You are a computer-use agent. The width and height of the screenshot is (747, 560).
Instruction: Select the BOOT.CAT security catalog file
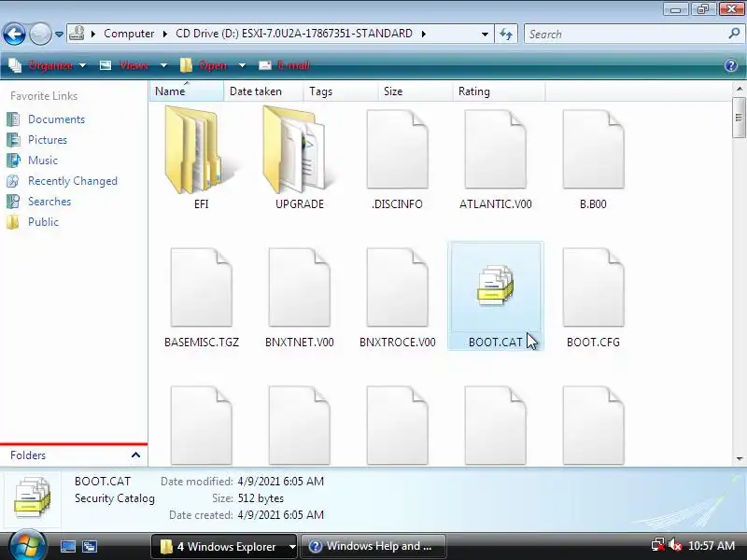[496, 296]
